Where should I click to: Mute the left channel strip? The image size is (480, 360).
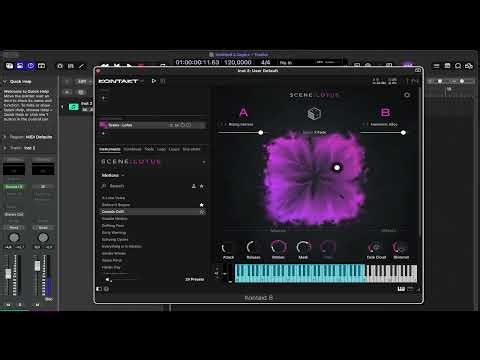(8, 305)
